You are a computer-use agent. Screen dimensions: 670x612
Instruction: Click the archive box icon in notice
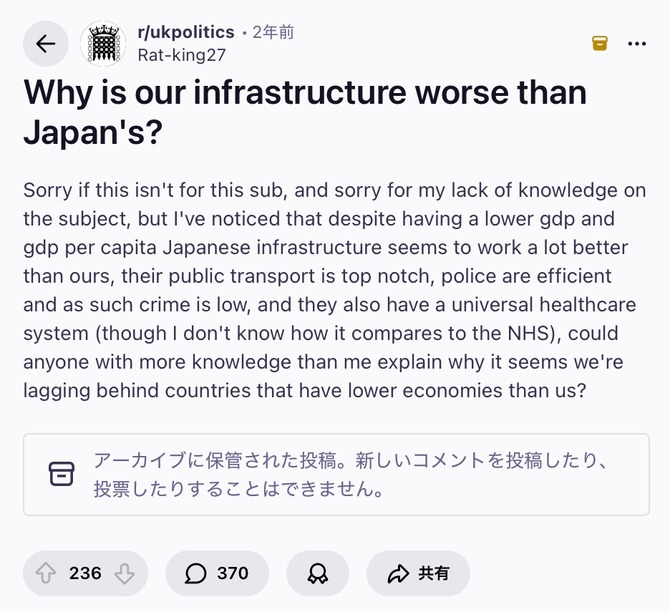click(62, 474)
